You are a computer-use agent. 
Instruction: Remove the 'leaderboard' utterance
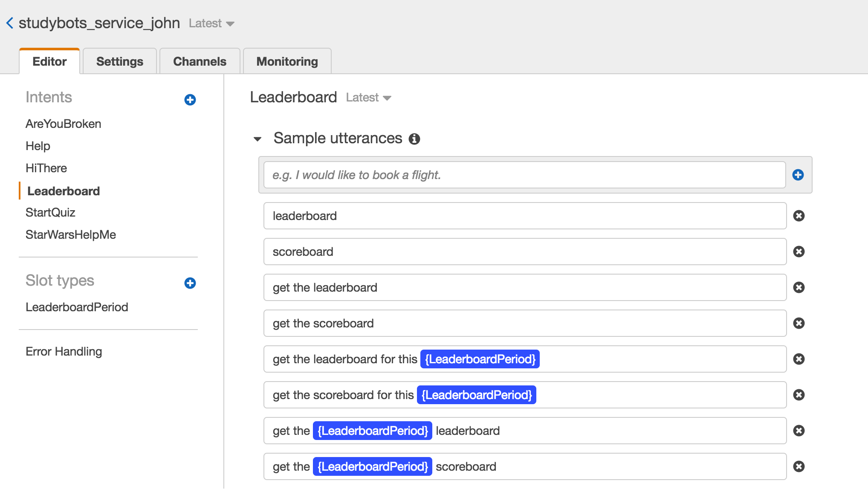pyautogui.click(x=799, y=216)
